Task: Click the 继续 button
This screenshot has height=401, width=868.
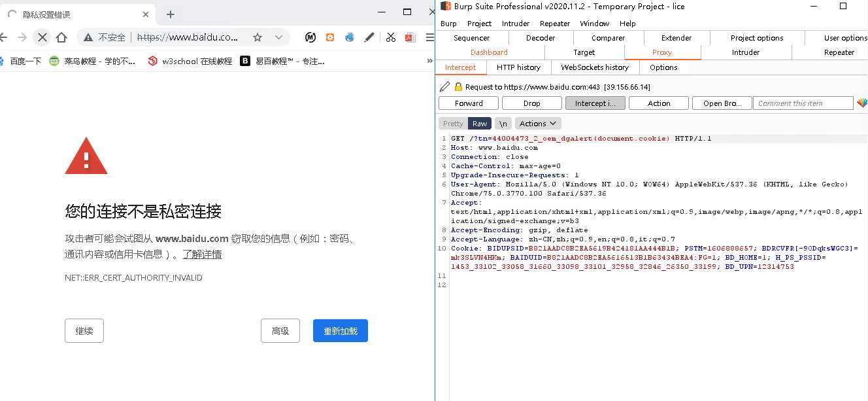Action: pyautogui.click(x=84, y=331)
